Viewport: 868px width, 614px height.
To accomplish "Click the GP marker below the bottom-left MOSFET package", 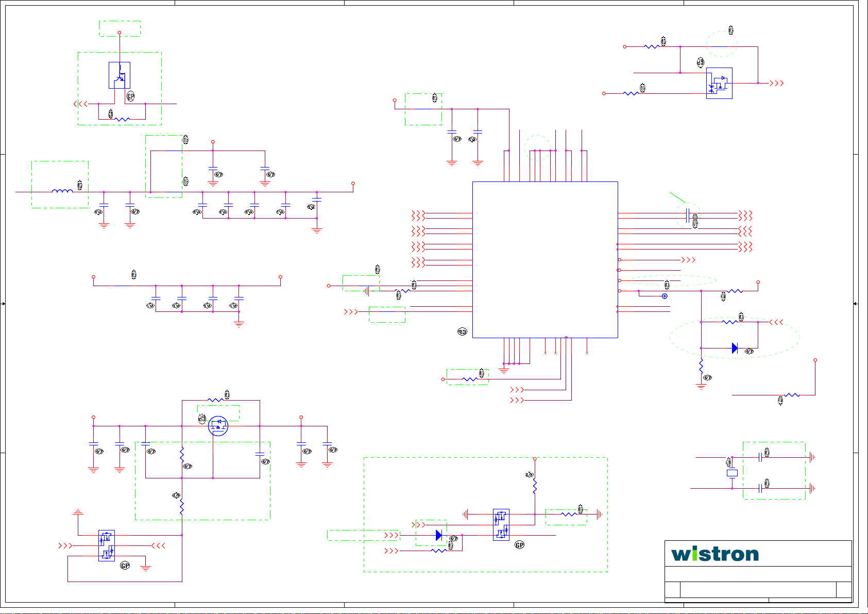I will pyautogui.click(x=125, y=566).
